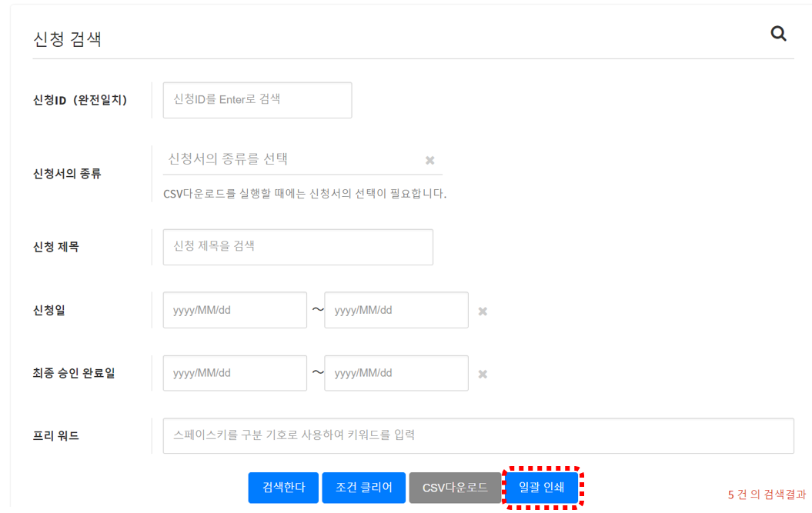Select the 최종 승인 완료일 start date field
Viewport: 812px width, 513px height.
coord(235,373)
